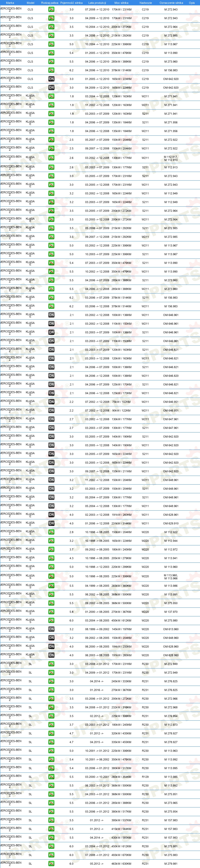Click the diesel ON icon in the OM 647.961 S211 row
The height and width of the screenshot is (868, 200).
tap(51, 428)
